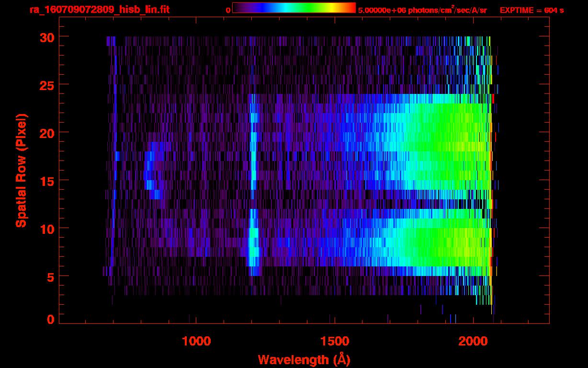Click the 1000 wavelength tick label

click(196, 341)
